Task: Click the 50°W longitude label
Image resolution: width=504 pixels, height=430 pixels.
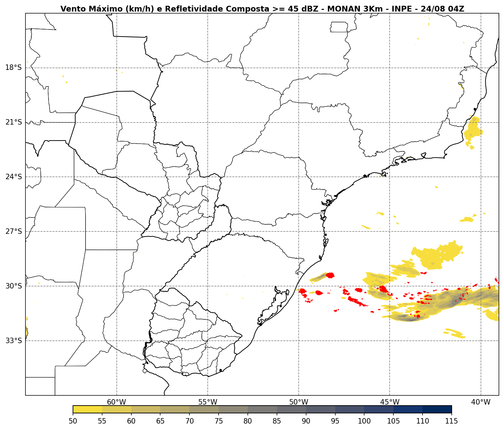Action: 299,402
